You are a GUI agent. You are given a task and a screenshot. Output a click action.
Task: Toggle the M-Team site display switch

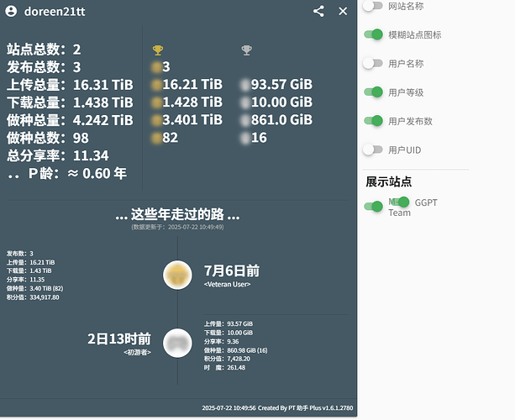[373, 207]
